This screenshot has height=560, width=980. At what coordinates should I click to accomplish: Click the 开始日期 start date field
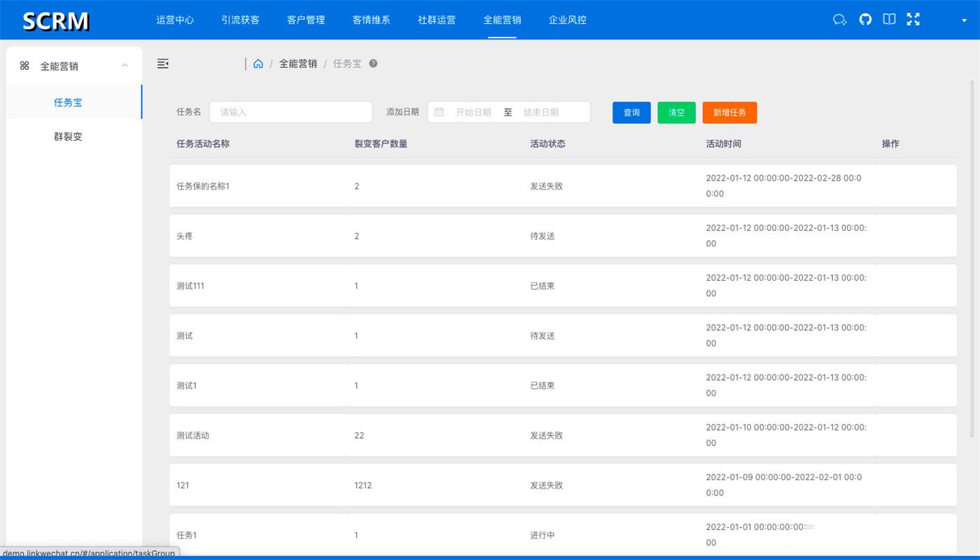(x=473, y=112)
